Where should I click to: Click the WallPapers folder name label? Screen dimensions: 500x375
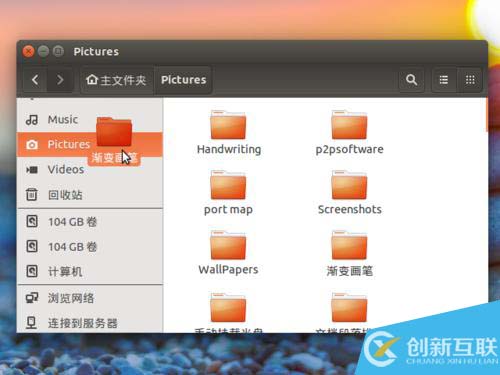pyautogui.click(x=228, y=269)
